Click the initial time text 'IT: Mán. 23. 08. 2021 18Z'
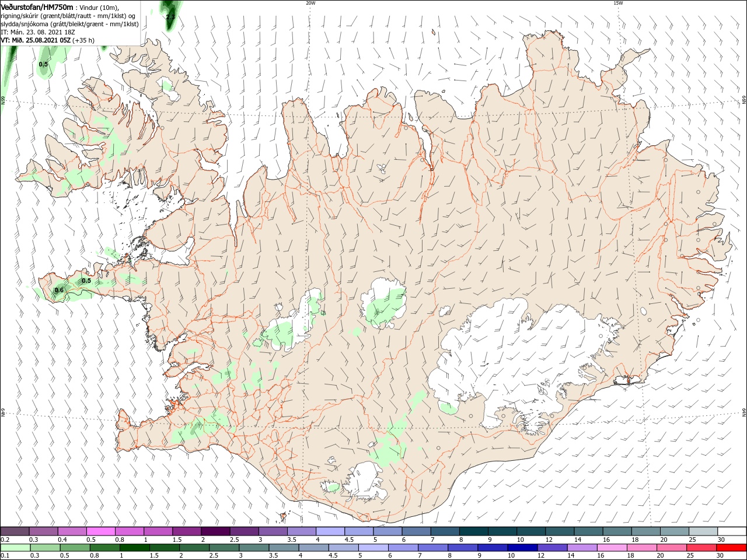 coord(37,32)
